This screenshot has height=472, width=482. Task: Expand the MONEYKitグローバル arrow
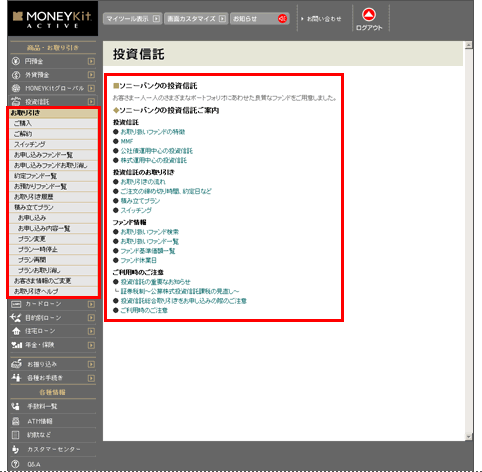(91, 88)
